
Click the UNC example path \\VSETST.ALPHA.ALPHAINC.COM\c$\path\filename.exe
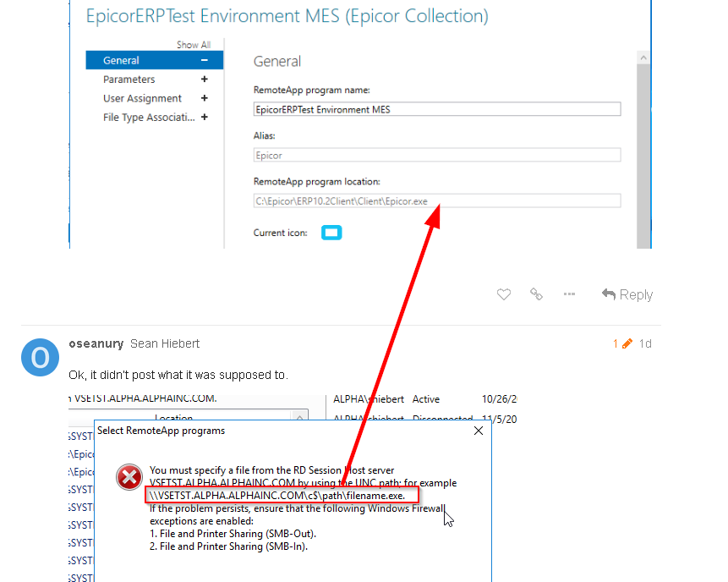277,496
